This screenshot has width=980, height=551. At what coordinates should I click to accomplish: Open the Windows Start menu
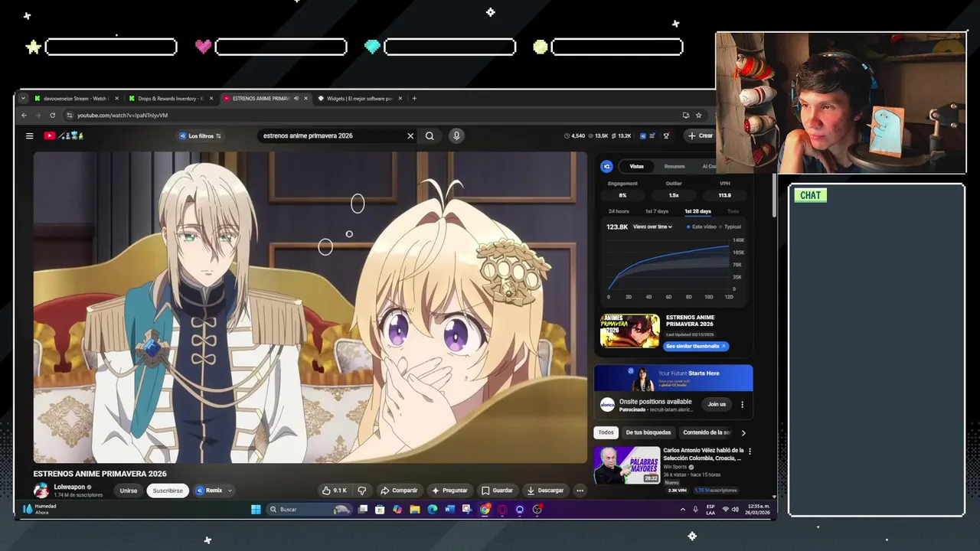pyautogui.click(x=256, y=509)
